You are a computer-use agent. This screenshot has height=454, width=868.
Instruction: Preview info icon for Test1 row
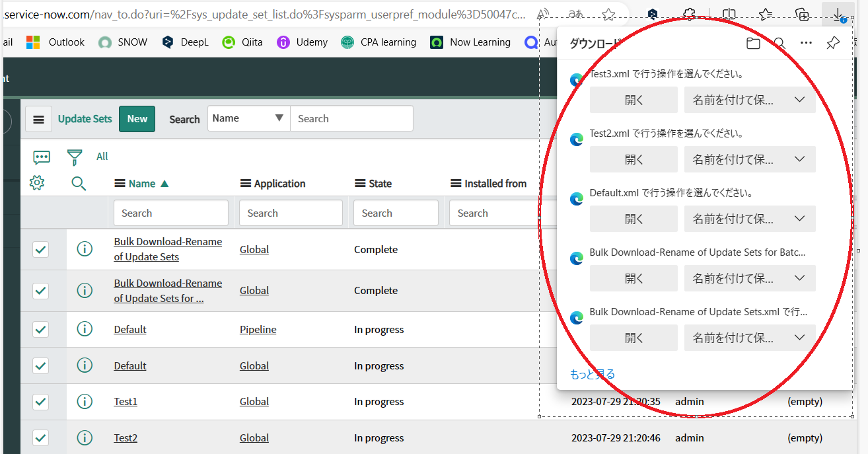pos(85,401)
